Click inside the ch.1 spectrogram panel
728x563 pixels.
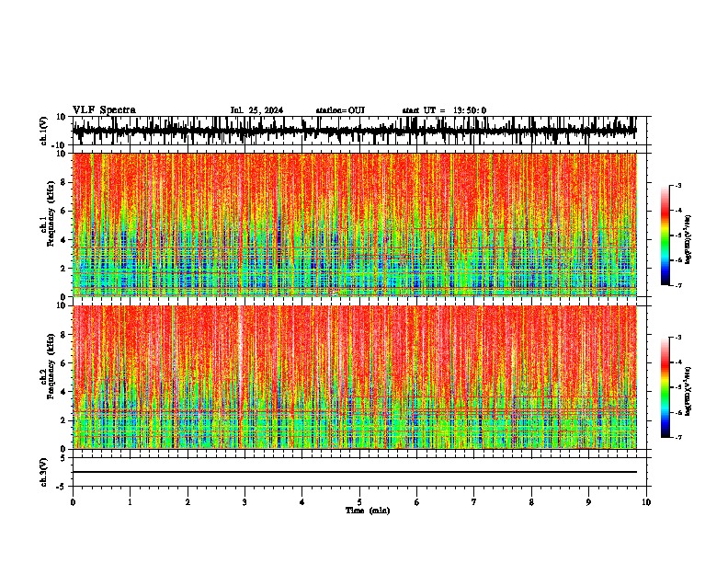[354, 224]
